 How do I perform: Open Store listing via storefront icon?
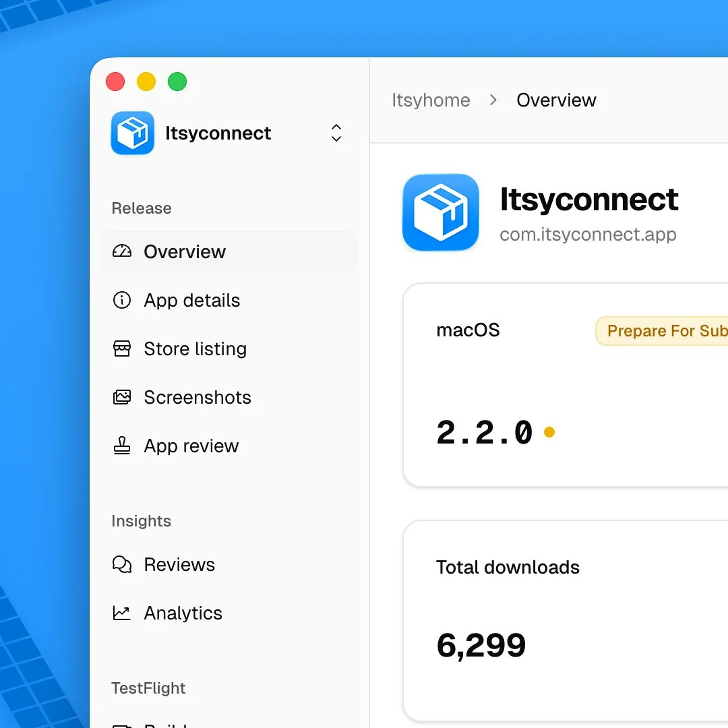[122, 348]
